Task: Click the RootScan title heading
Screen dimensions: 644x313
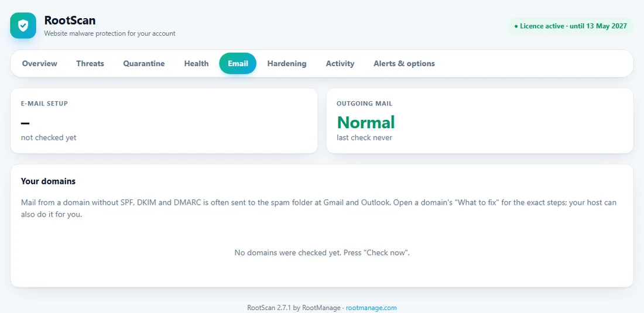Action: [70, 20]
